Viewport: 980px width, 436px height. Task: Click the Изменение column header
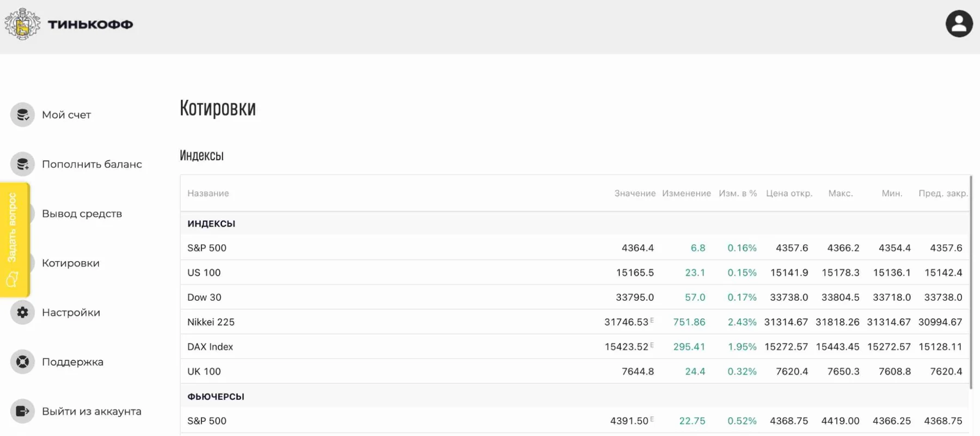tap(687, 193)
